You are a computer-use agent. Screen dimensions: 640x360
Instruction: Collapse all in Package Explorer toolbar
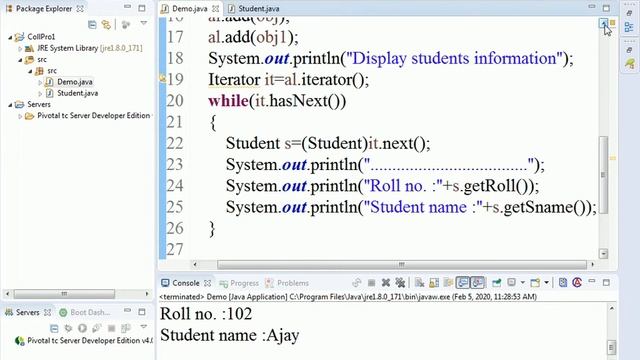[x=92, y=24]
